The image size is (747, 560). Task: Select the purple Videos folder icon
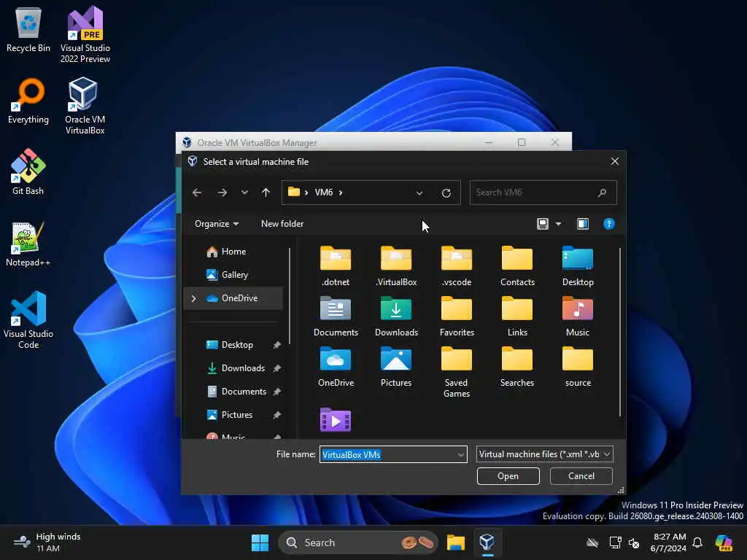click(336, 420)
